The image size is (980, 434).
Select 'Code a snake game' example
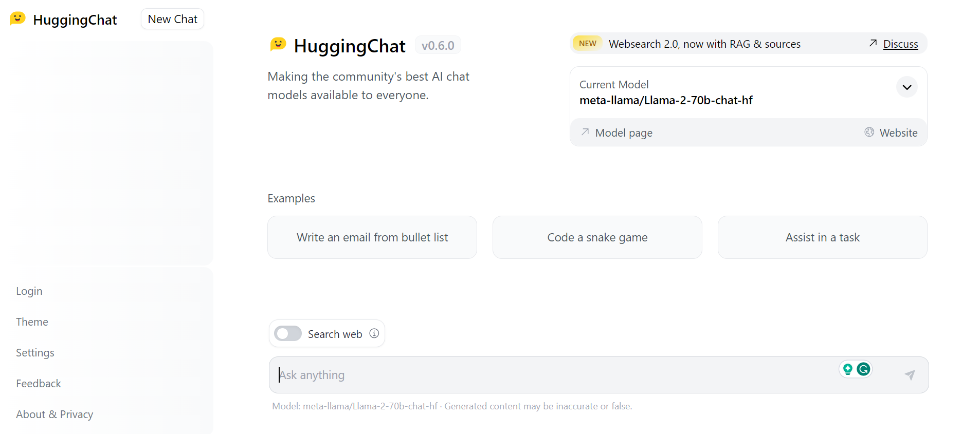597,237
